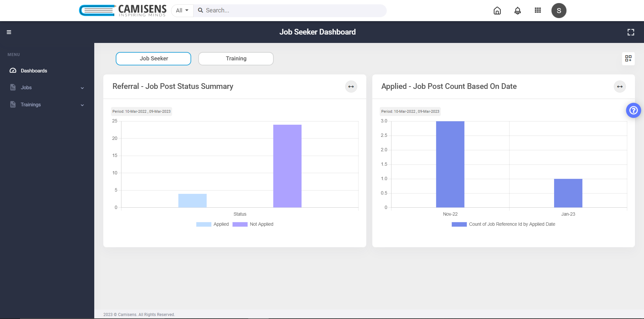The image size is (644, 319).
Task: Click the Jan-23 bar in applied chart
Action: click(x=568, y=193)
